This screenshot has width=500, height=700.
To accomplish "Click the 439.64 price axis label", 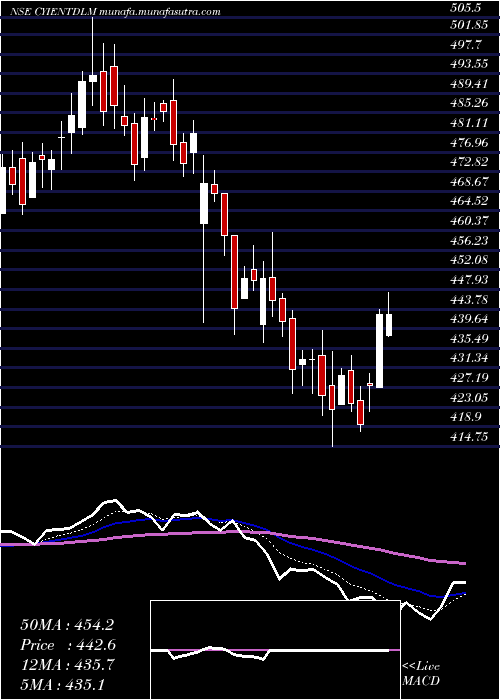I will (469, 319).
